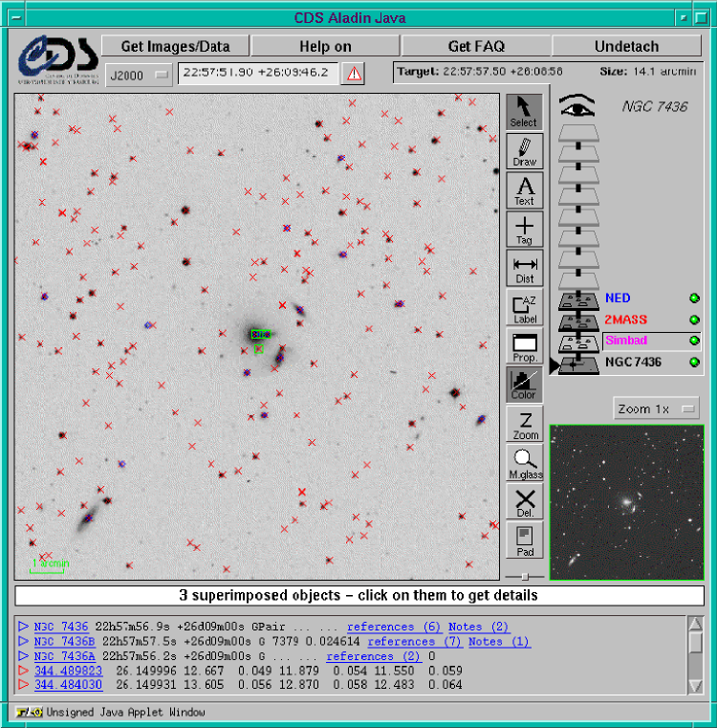
Task: Toggle the NED layer green status dot
Action: point(694,298)
